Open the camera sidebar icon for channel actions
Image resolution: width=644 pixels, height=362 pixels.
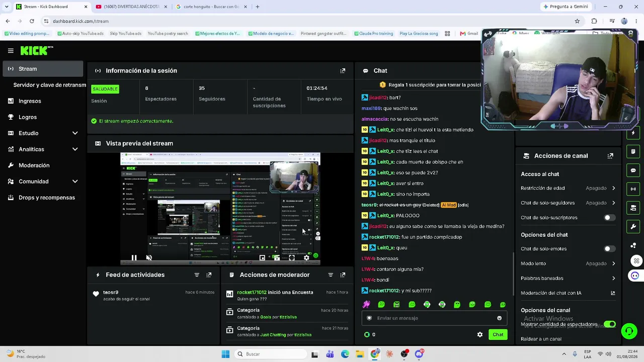(x=633, y=208)
